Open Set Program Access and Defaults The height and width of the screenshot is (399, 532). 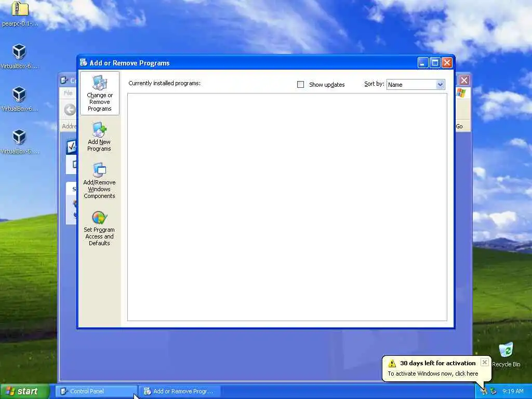pyautogui.click(x=99, y=229)
